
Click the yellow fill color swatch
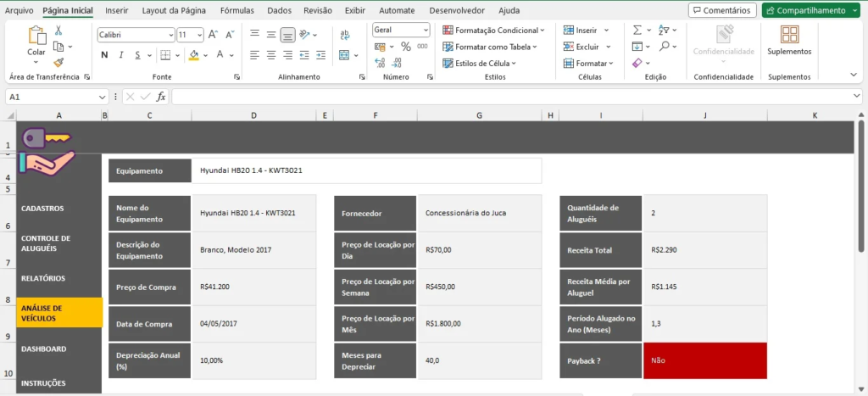point(193,55)
